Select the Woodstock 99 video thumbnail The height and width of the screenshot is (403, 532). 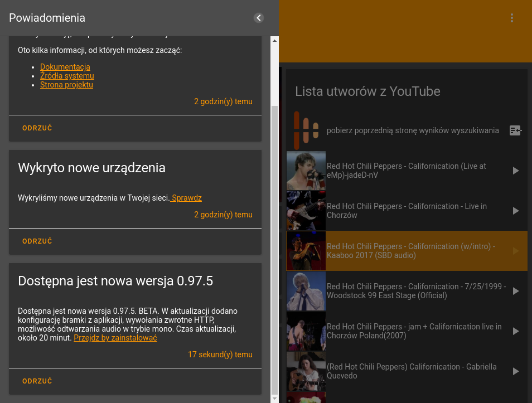coord(306,291)
